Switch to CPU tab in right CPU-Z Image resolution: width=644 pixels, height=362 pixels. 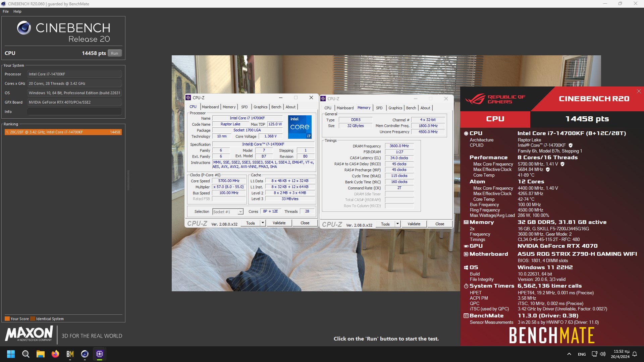coord(328,108)
